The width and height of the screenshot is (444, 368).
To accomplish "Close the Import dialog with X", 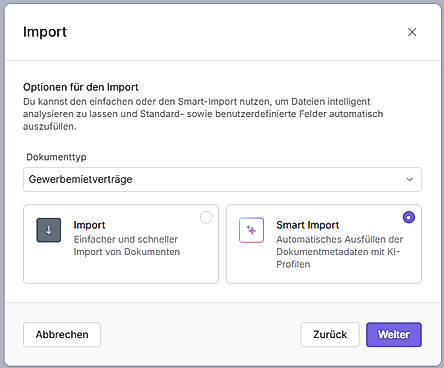I will coord(412,32).
